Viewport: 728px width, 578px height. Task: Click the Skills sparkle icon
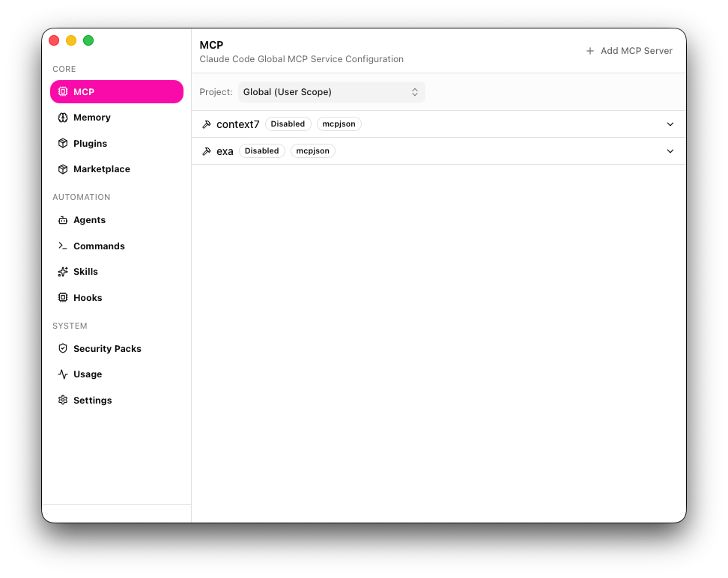pos(63,272)
